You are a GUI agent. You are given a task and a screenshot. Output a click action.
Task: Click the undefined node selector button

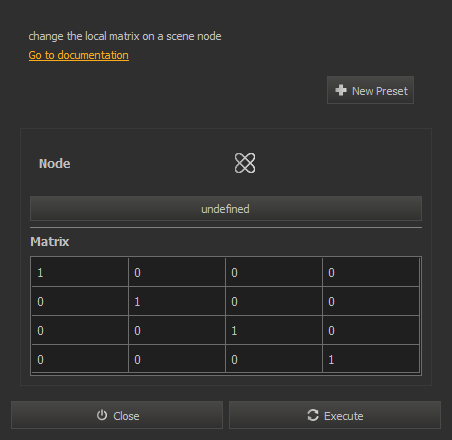[226, 209]
